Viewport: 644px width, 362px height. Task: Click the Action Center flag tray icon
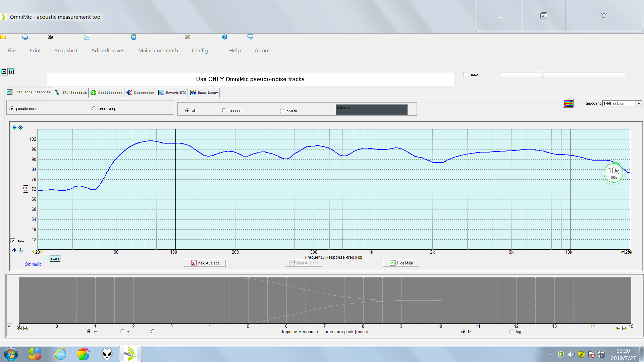[x=592, y=354]
